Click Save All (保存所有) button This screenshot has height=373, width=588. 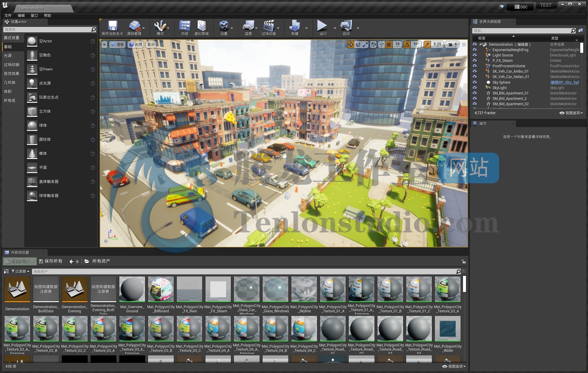(x=51, y=262)
